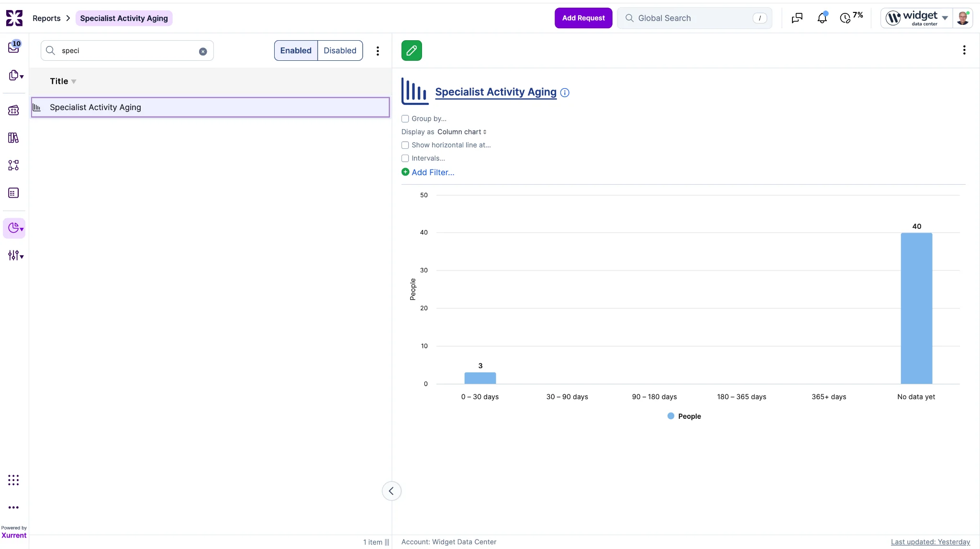Click the green edit pencil icon

point(412,50)
